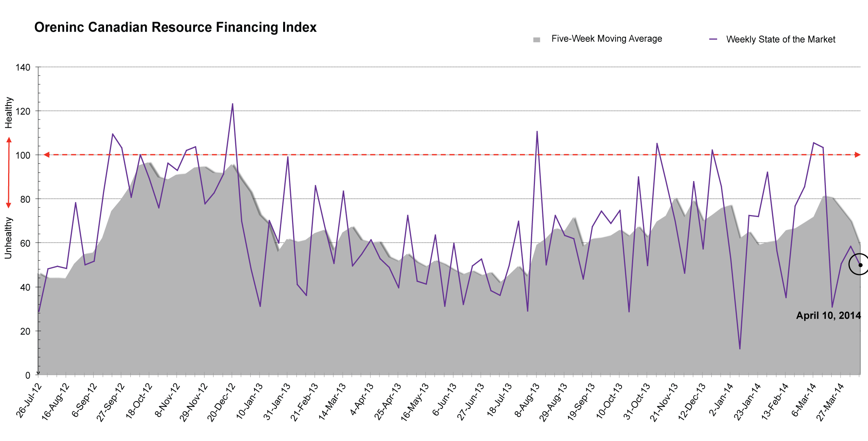Click the gray Five-Week Moving Average legend swatch
This screenshot has width=868, height=441.
click(x=537, y=40)
